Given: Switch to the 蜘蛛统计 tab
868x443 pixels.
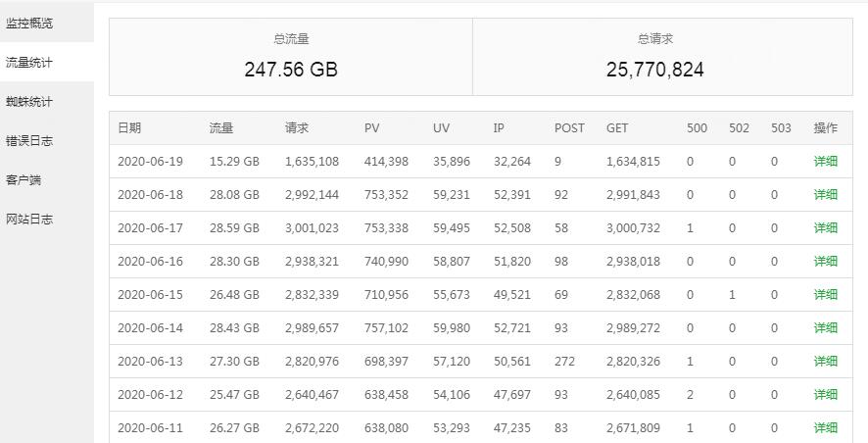Looking at the screenshot, I should (29, 101).
